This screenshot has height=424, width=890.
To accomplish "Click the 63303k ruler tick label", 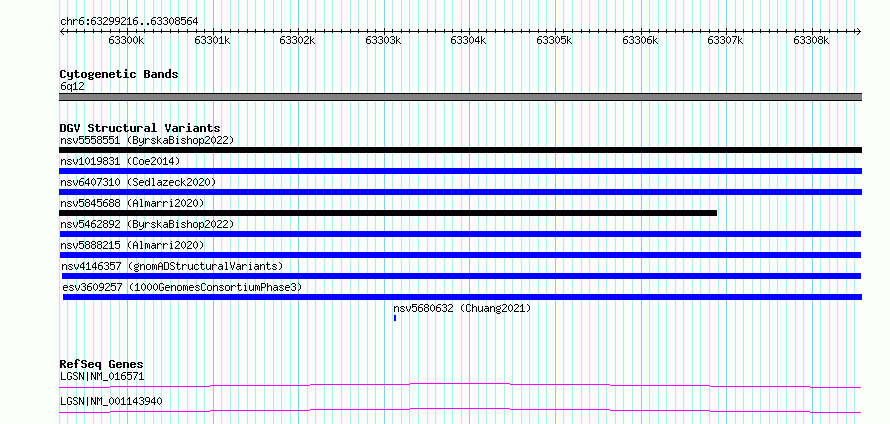I will tap(383, 41).
